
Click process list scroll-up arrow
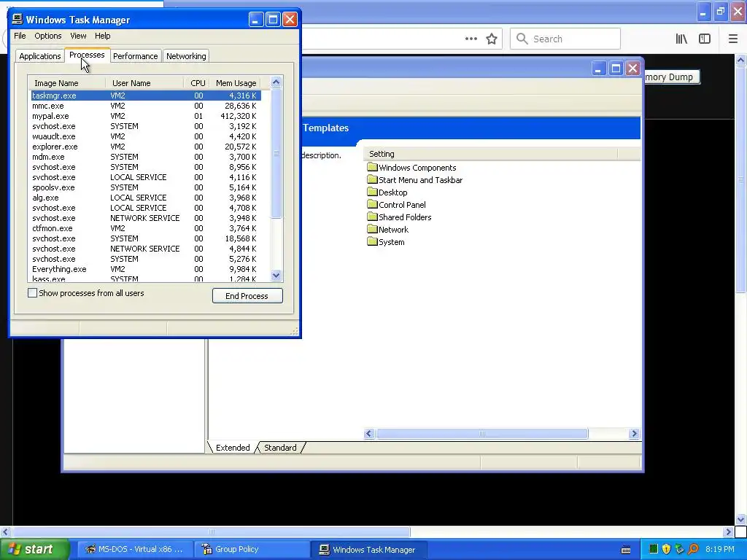click(276, 82)
